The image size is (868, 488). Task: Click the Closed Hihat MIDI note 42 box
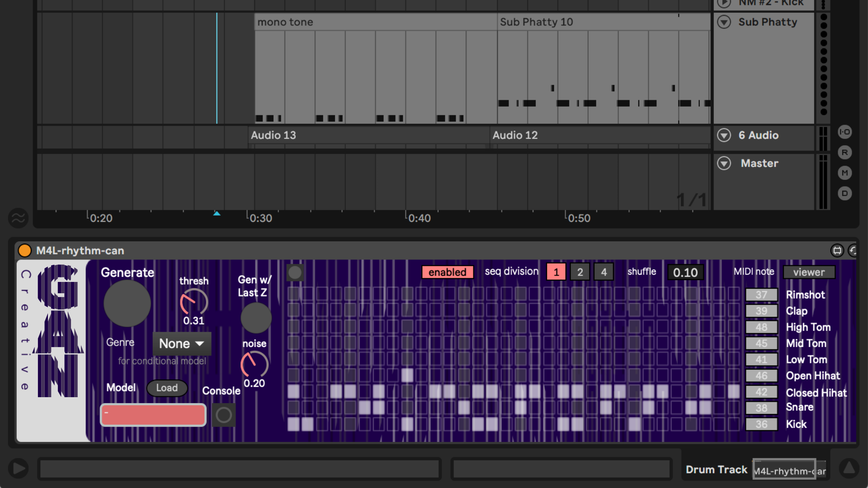pyautogui.click(x=762, y=392)
